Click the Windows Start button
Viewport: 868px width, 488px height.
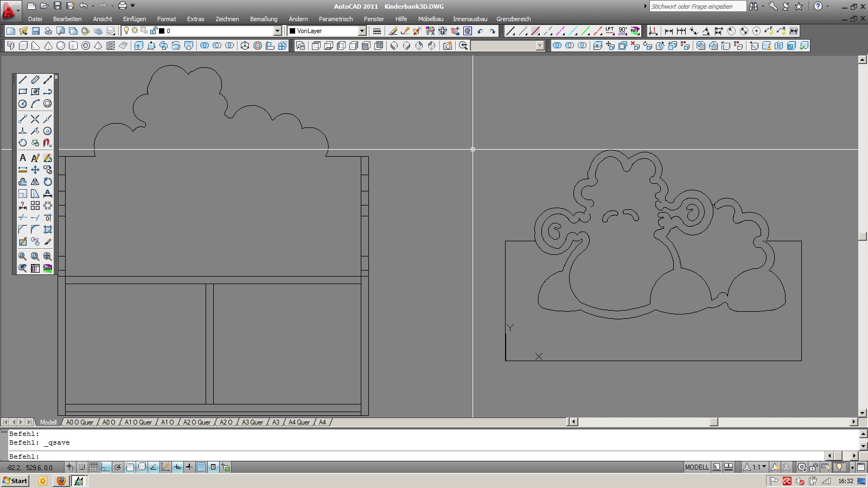tap(15, 481)
